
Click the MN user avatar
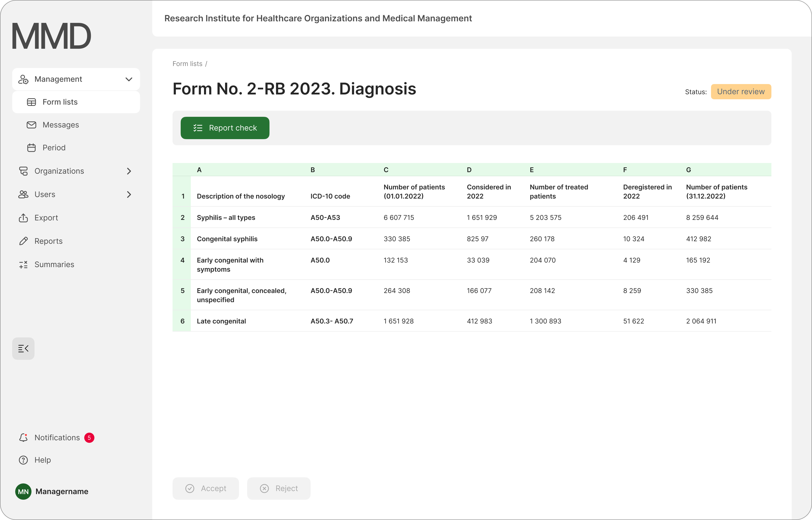(x=23, y=492)
